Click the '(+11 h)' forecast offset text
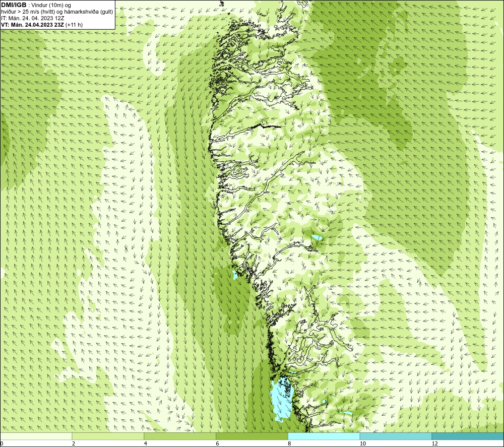This screenshot has height=447, width=504. pyautogui.click(x=74, y=25)
